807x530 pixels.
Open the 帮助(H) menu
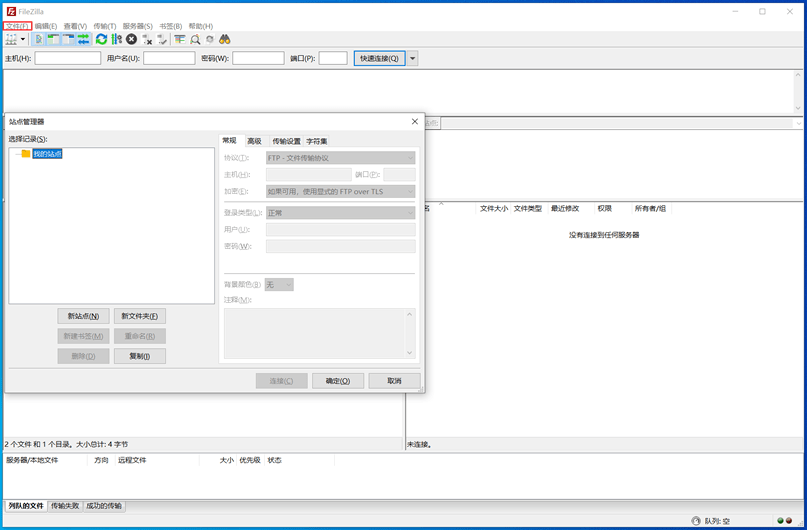[x=201, y=26]
